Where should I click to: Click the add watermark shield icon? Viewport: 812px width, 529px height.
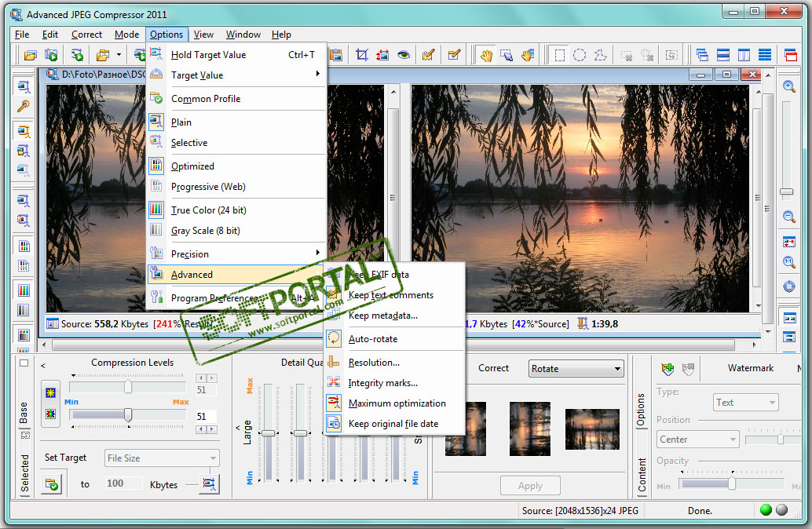coord(668,369)
